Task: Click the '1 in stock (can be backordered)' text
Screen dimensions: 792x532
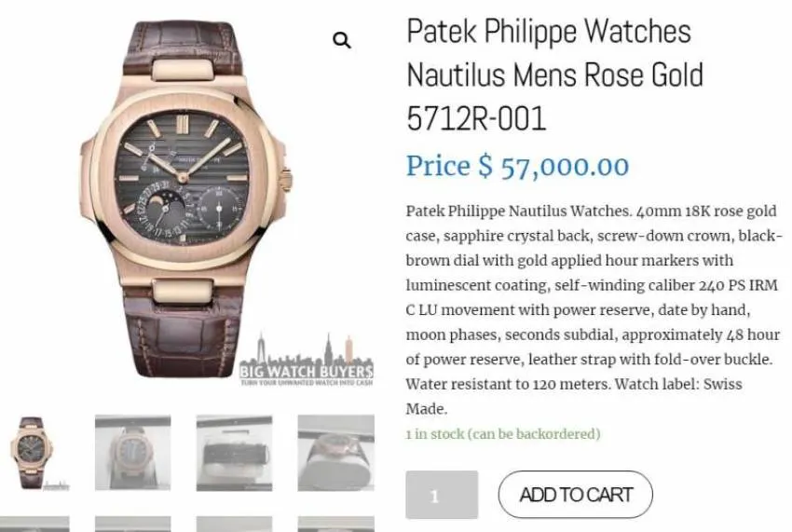Action: [503, 434]
